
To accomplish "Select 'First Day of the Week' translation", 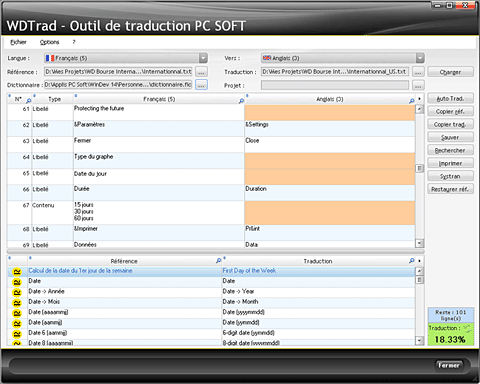I will click(x=318, y=271).
